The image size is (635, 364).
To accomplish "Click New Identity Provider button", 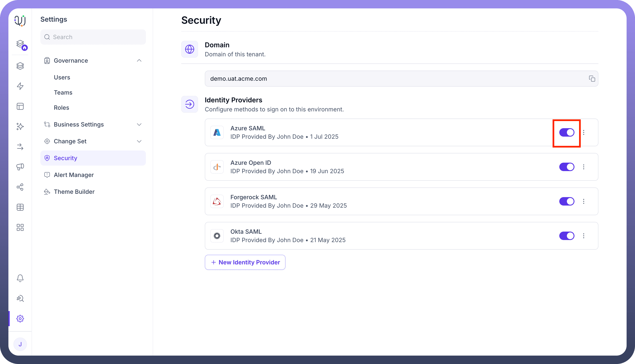I will tap(245, 262).
